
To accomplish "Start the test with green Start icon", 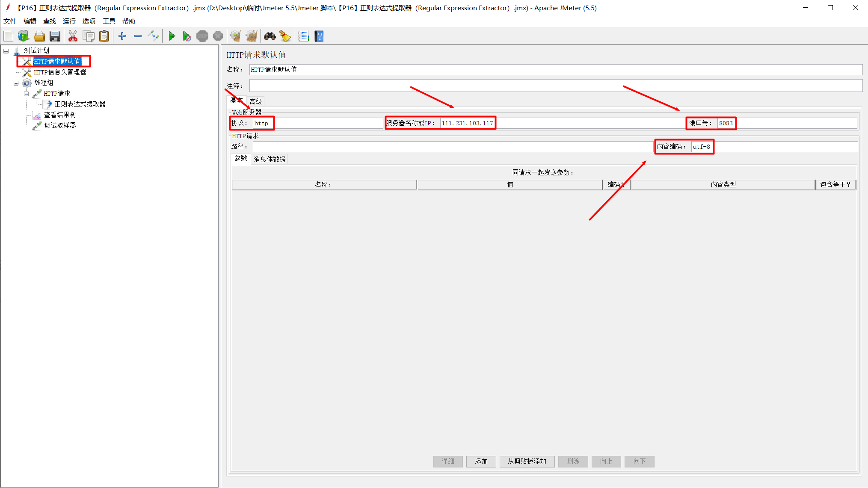I will coord(172,36).
